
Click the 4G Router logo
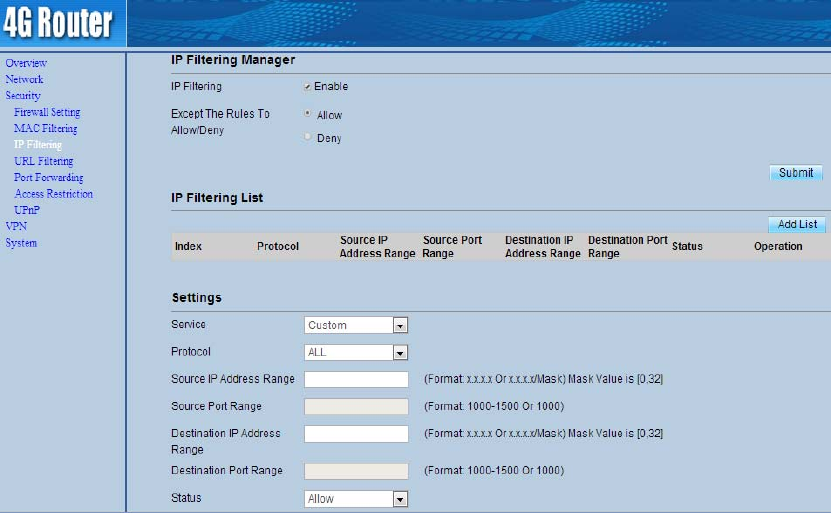click(x=58, y=22)
